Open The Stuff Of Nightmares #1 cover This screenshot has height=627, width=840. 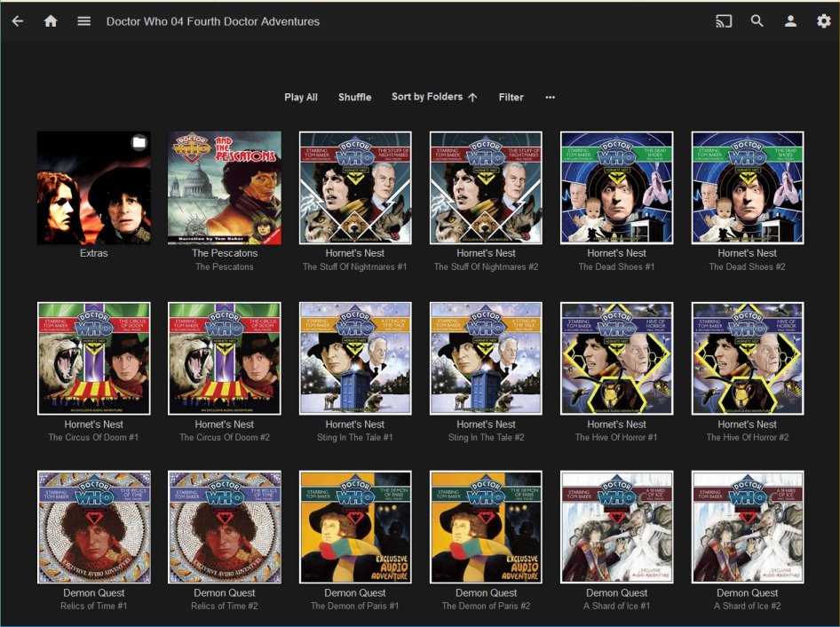(x=355, y=188)
